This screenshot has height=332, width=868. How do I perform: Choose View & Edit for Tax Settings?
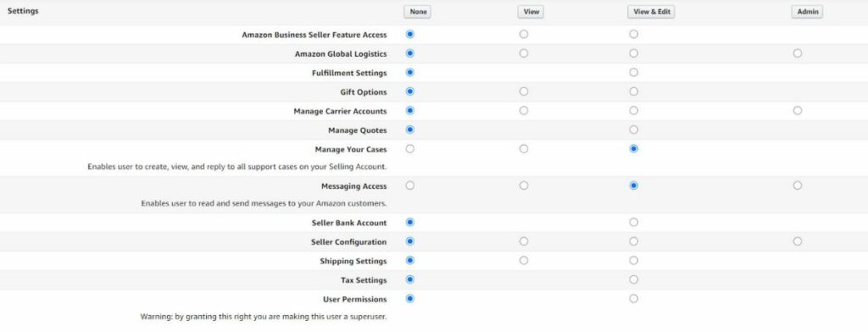click(634, 279)
